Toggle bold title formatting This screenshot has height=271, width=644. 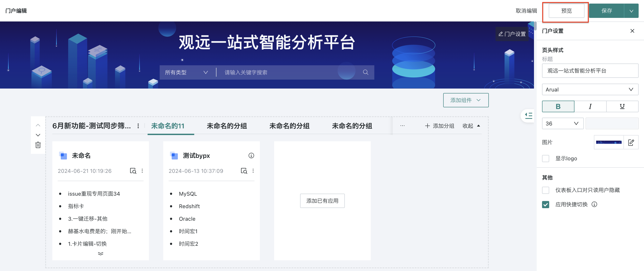[x=558, y=106]
